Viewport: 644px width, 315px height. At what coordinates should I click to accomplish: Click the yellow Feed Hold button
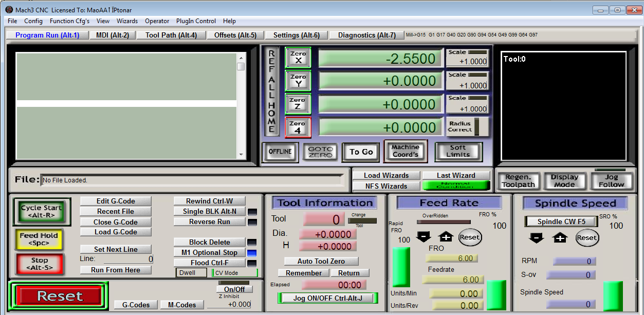click(39, 239)
